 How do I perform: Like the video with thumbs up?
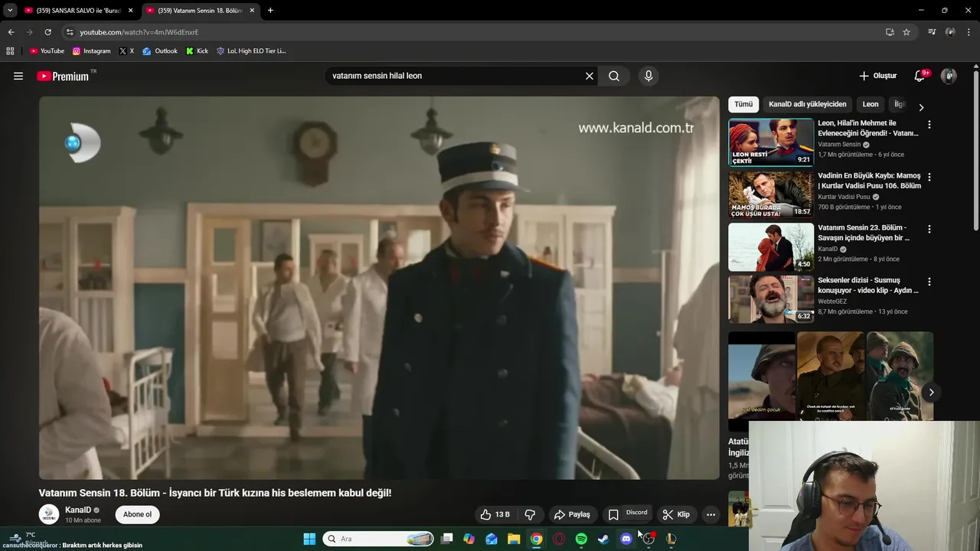coord(495,514)
